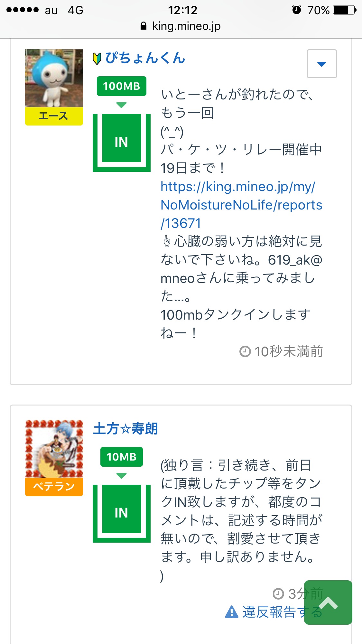Viewport: 362px width, 644px height.
Task: Open the ぴちょんくん username link
Action: (145, 58)
